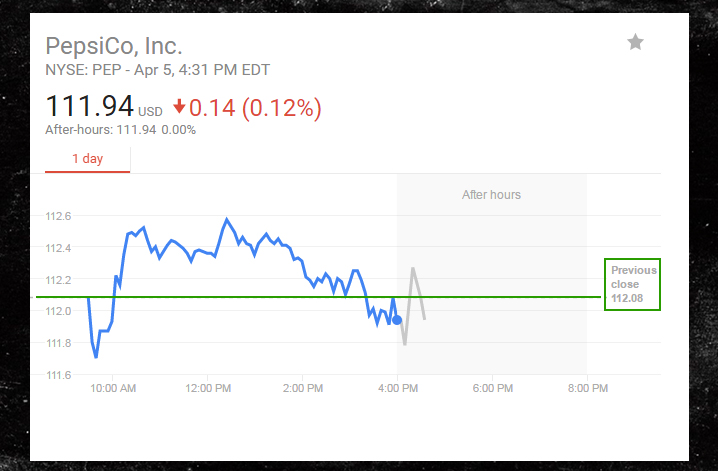The width and height of the screenshot is (718, 471).
Task: Click the NYSE: PEP ticker line
Action: [157, 70]
